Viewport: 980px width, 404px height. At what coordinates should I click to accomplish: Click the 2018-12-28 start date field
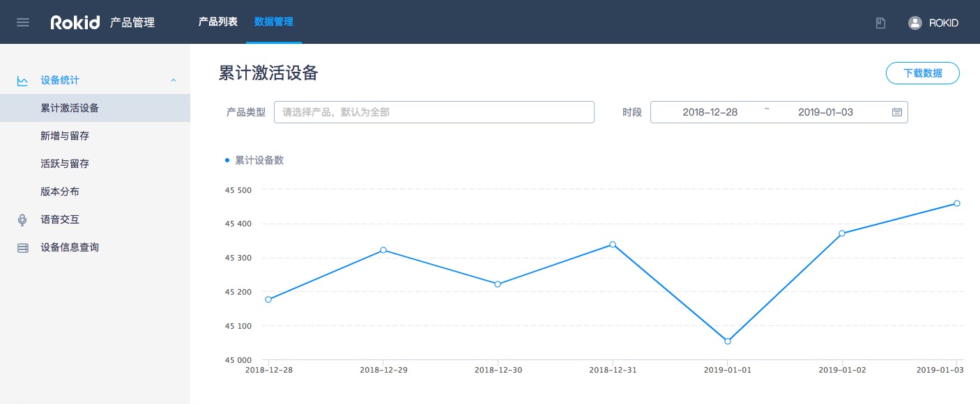pyautogui.click(x=710, y=112)
